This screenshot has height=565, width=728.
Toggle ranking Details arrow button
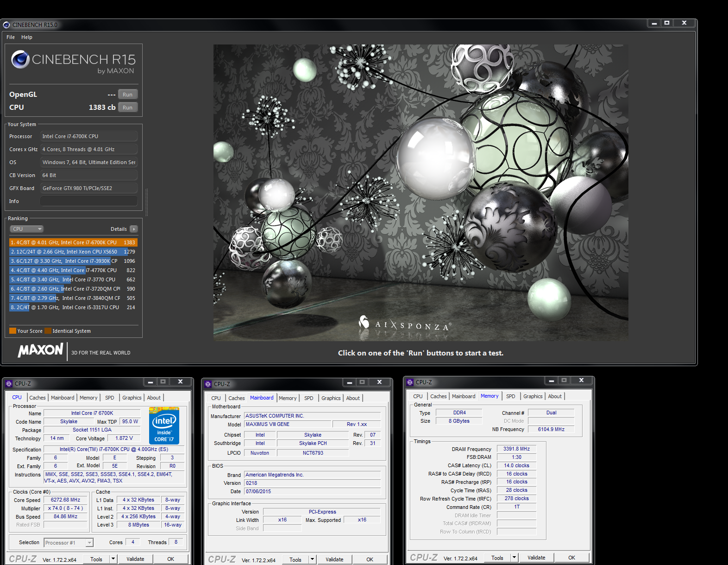click(134, 229)
